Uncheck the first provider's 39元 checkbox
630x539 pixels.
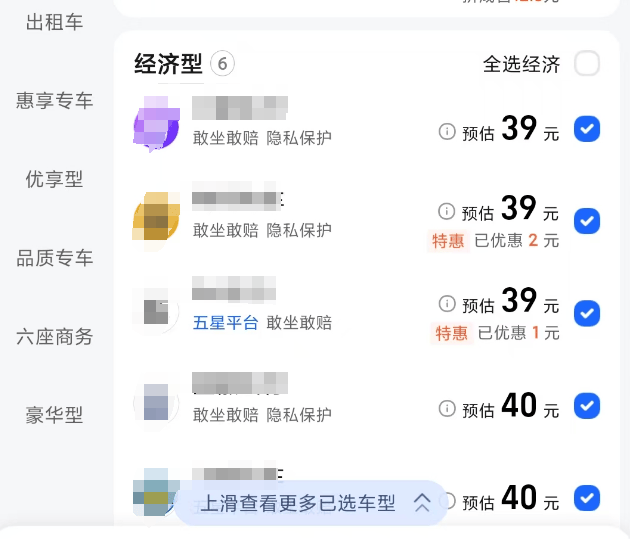(x=587, y=129)
